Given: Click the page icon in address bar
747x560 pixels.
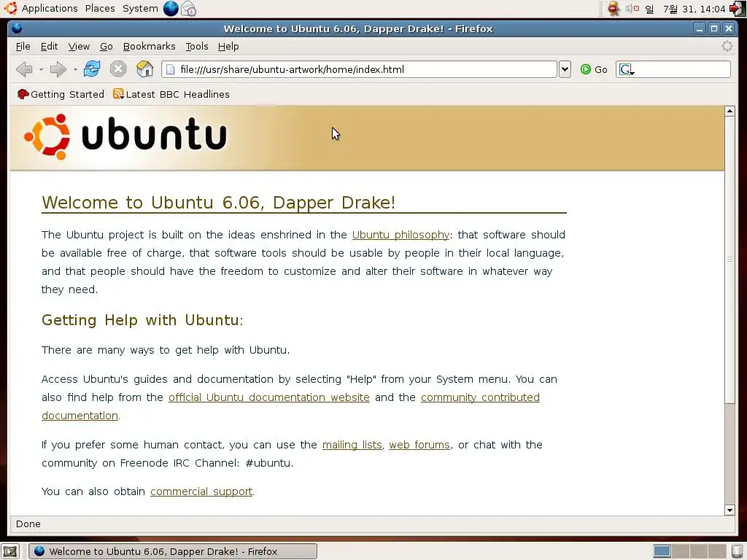Looking at the screenshot, I should click(x=170, y=69).
